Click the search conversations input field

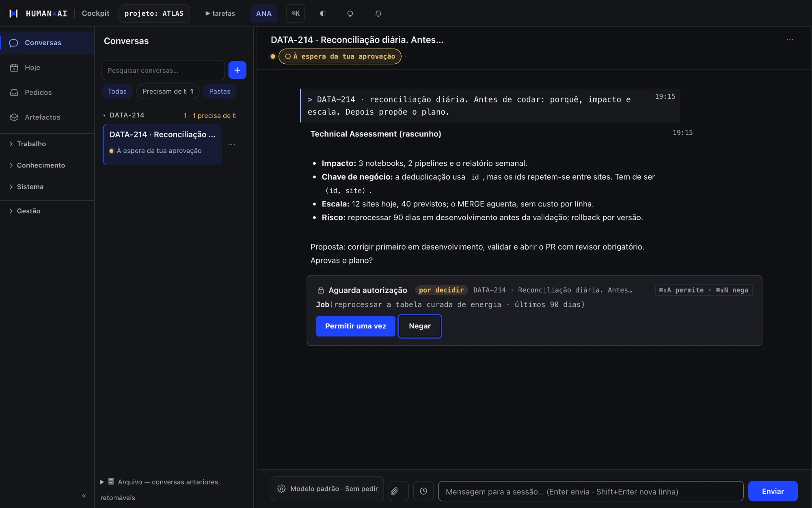point(163,70)
